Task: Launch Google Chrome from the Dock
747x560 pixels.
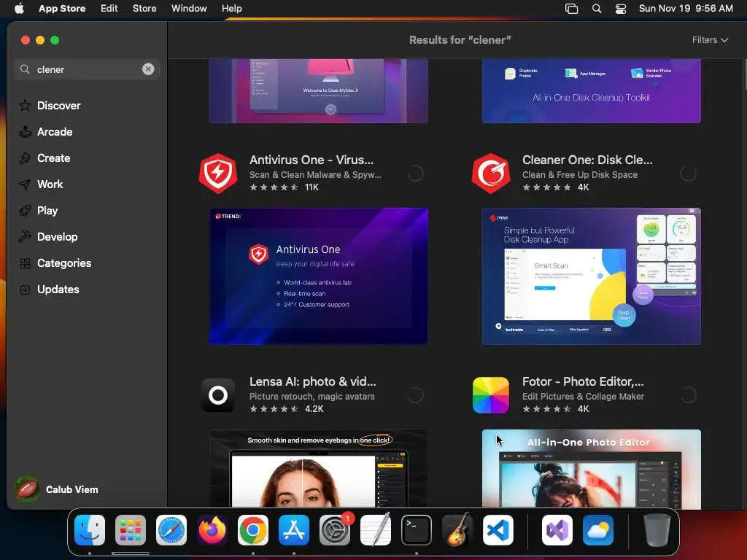Action: click(x=253, y=530)
